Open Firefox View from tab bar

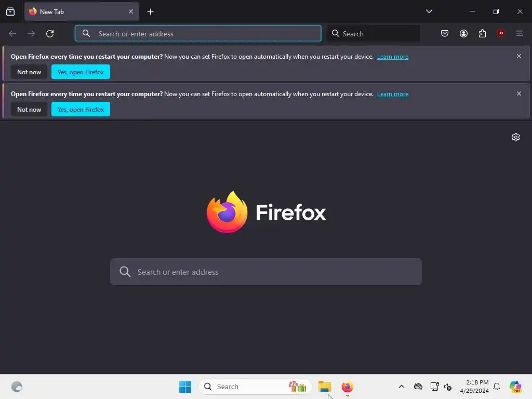click(x=10, y=12)
